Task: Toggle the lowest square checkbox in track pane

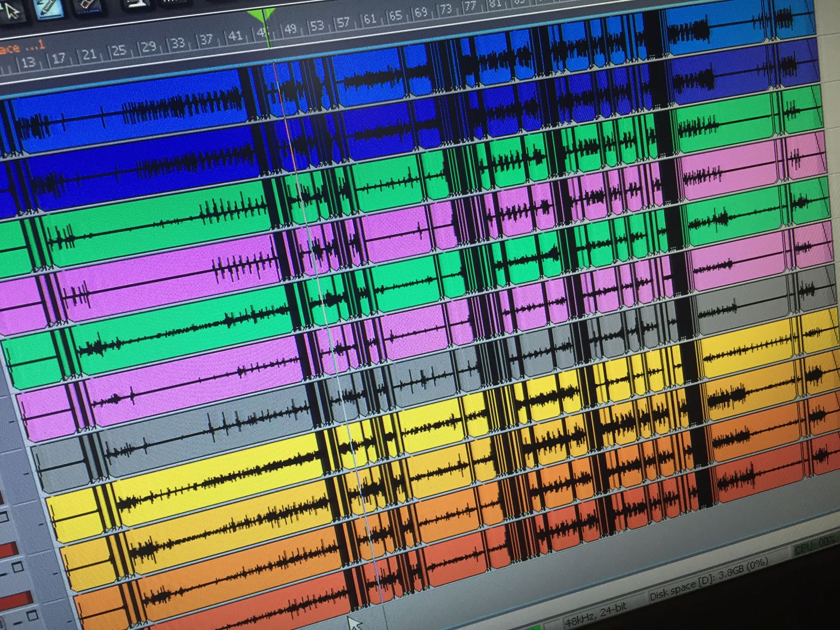Action: (31, 614)
